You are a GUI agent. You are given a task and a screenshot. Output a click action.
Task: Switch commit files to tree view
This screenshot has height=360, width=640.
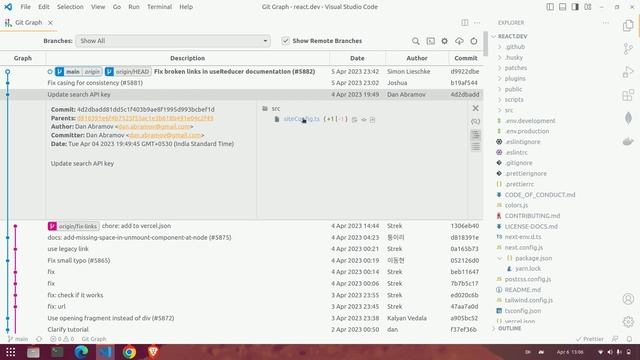pyautogui.click(x=476, y=135)
